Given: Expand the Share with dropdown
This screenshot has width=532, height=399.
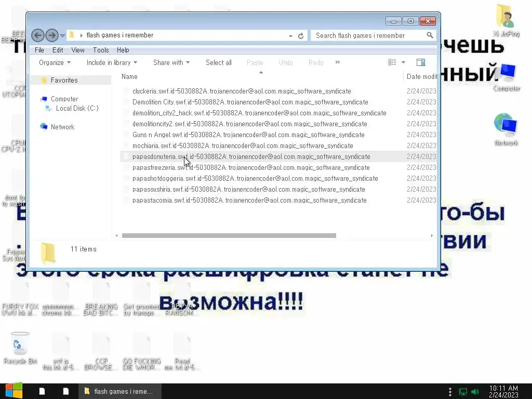Looking at the screenshot, I should 171,62.
